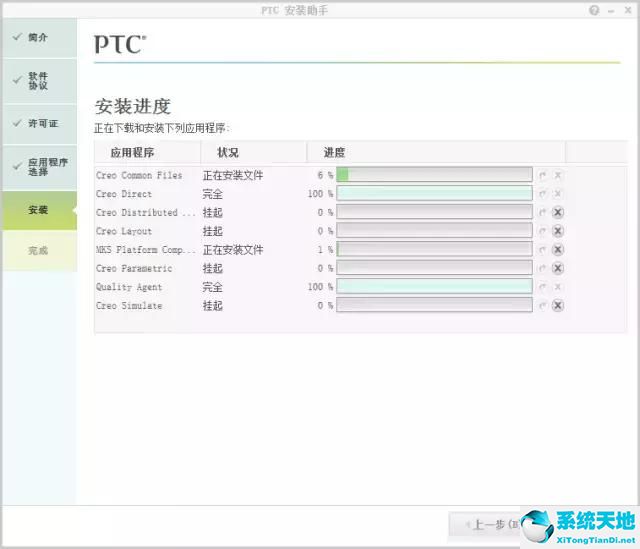Click Creo Layout progress bar
This screenshot has height=549, width=640.
(x=434, y=231)
